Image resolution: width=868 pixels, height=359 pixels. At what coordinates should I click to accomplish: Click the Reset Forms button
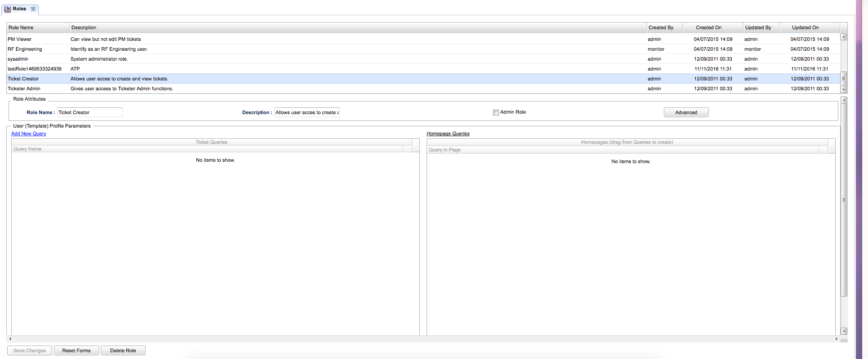pyautogui.click(x=76, y=350)
